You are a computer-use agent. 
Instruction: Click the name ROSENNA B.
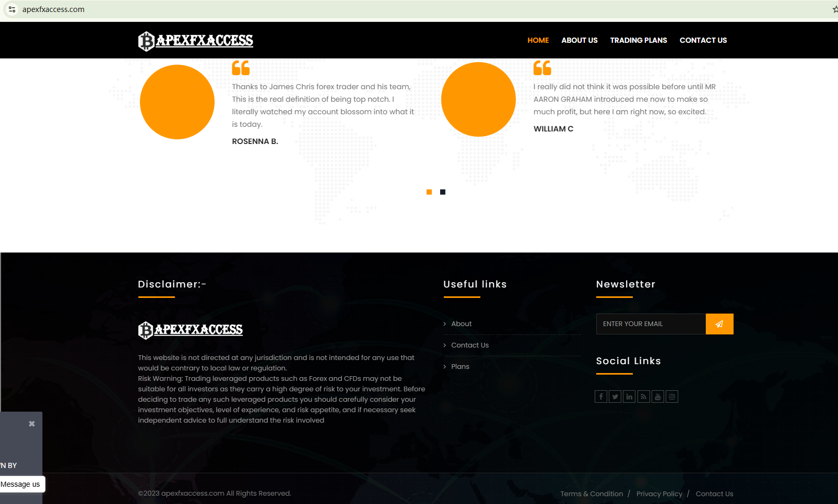click(255, 141)
